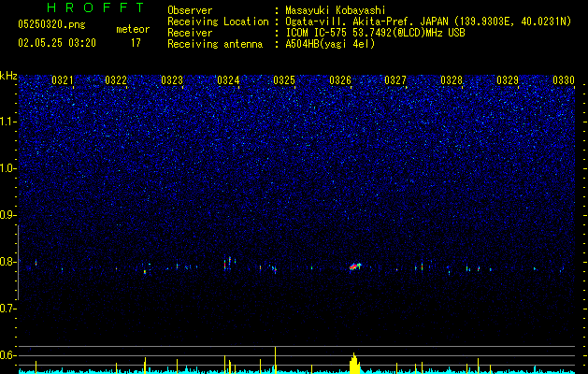The width and height of the screenshot is (588, 374).
Task: Click the 0328 time marker
Action: point(452,80)
